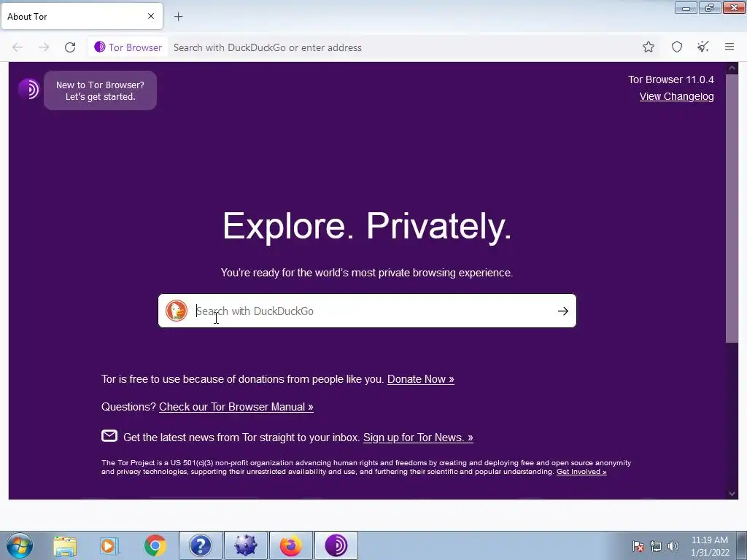747x560 pixels.
Task: Request a new identity with broom icon
Action: tap(703, 47)
